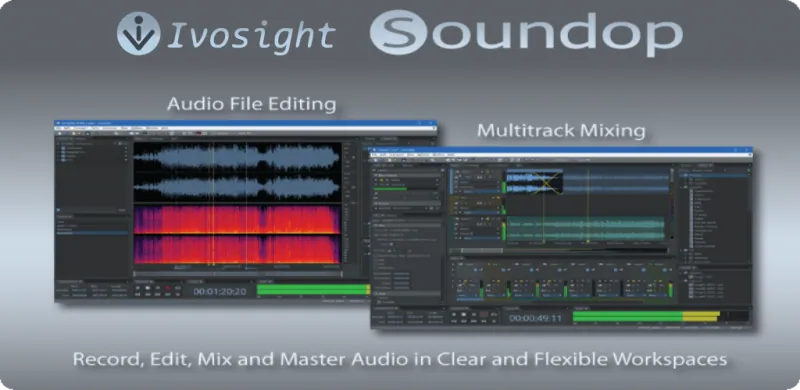Click the green-yellow level meter in Multitrack window
Image resolution: width=800 pixels, height=390 pixels.
coord(646,316)
